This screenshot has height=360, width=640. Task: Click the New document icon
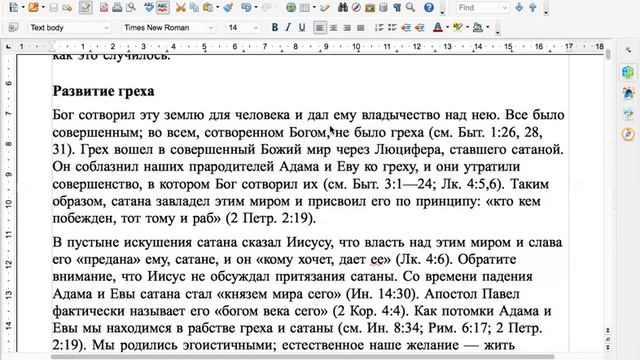pyautogui.click(x=14, y=7)
